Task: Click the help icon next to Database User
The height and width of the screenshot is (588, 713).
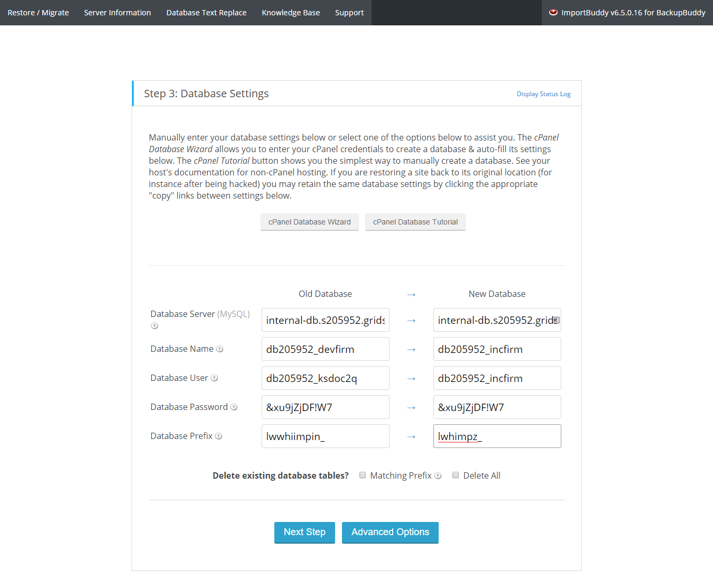Action: (215, 378)
